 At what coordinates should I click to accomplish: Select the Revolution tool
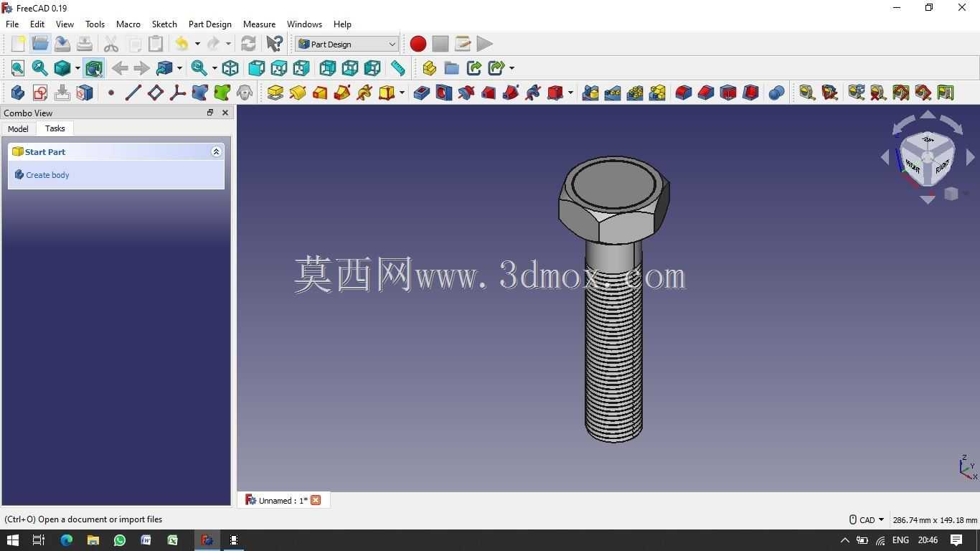[x=298, y=93]
